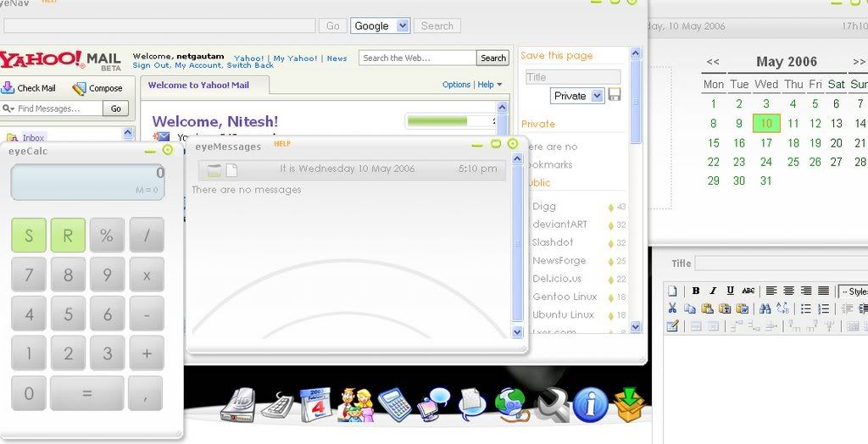Click the Paste clipboard icon
The height and width of the screenshot is (444, 868).
click(x=707, y=308)
